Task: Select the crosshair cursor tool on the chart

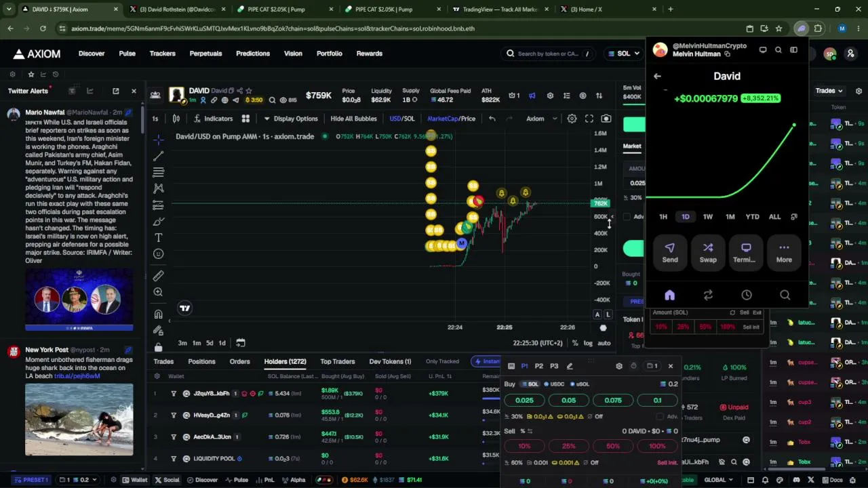Action: (x=158, y=139)
